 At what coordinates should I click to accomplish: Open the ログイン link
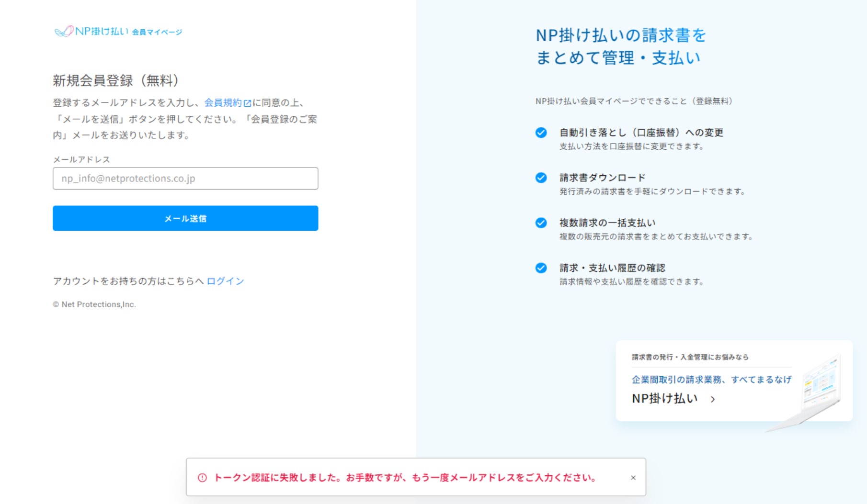[225, 281]
